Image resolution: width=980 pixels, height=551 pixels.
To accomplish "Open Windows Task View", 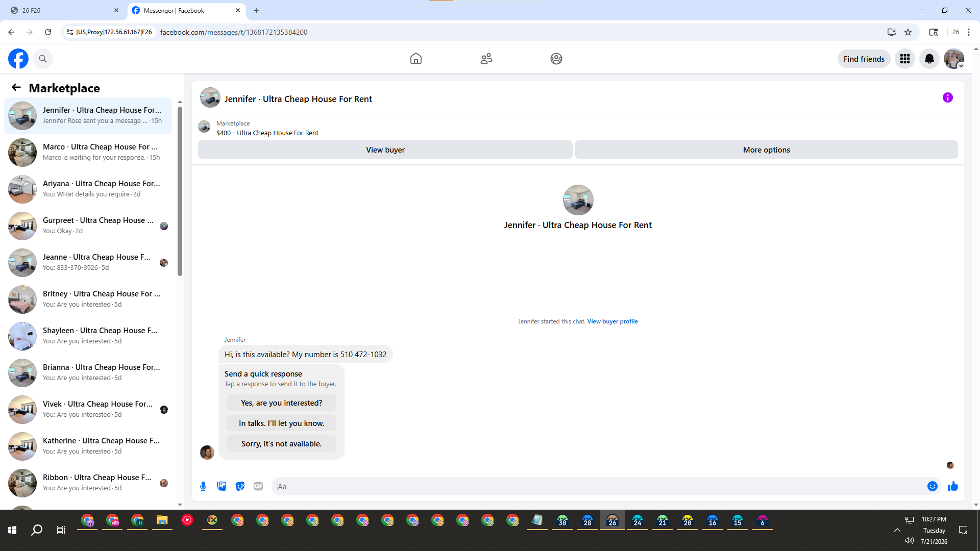I will coord(61,530).
